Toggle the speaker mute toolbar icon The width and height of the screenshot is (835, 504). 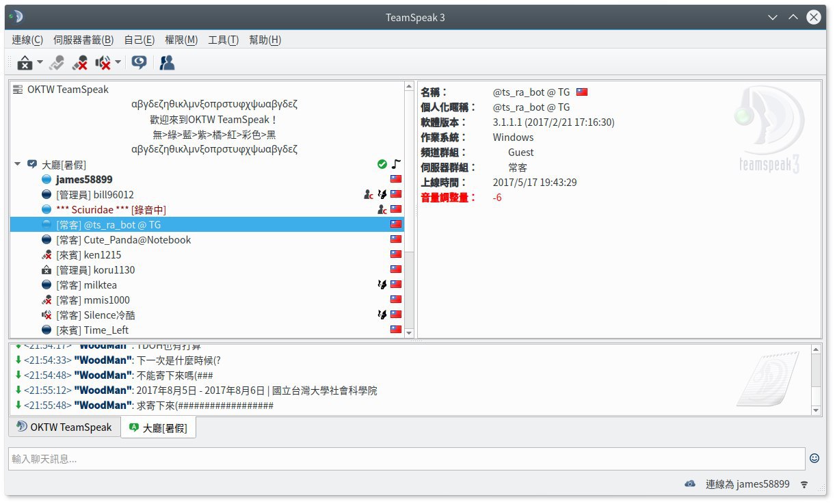(x=104, y=63)
